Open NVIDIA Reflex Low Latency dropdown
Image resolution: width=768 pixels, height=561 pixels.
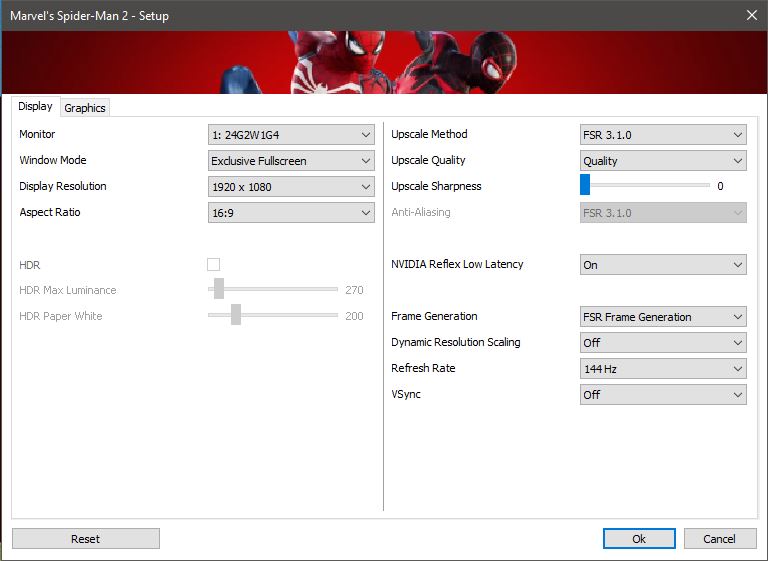tap(663, 265)
